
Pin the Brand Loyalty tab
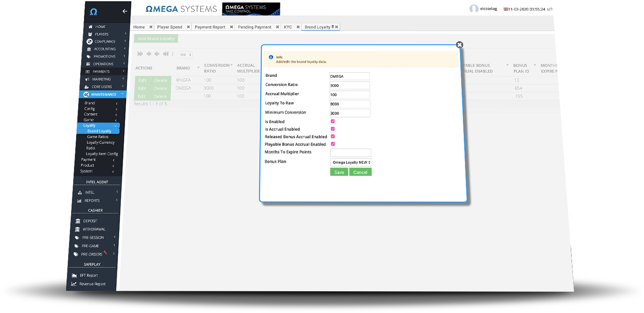click(333, 27)
